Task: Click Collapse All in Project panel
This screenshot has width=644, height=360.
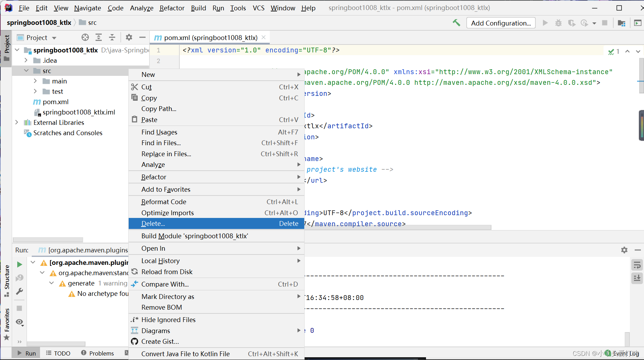Action: 112,37
